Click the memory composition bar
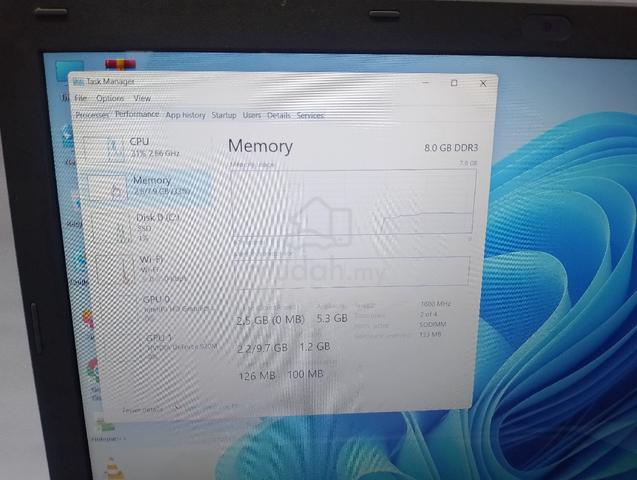 pyautogui.click(x=353, y=271)
